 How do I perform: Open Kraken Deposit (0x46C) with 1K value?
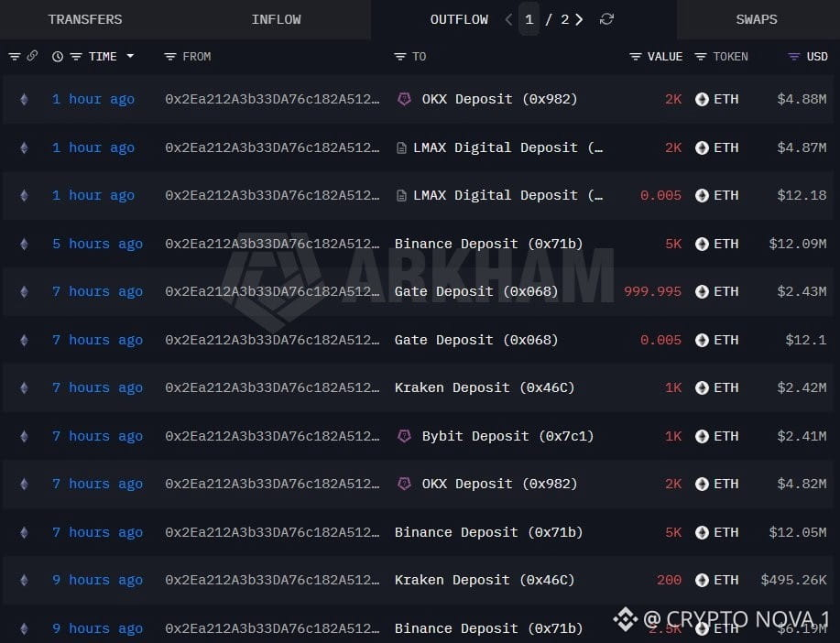pos(485,387)
